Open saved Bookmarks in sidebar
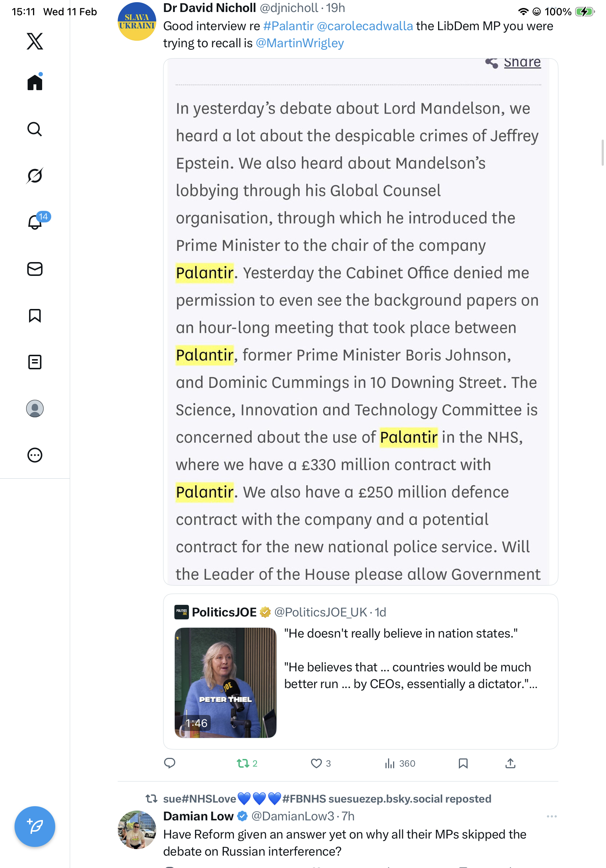 (x=35, y=315)
